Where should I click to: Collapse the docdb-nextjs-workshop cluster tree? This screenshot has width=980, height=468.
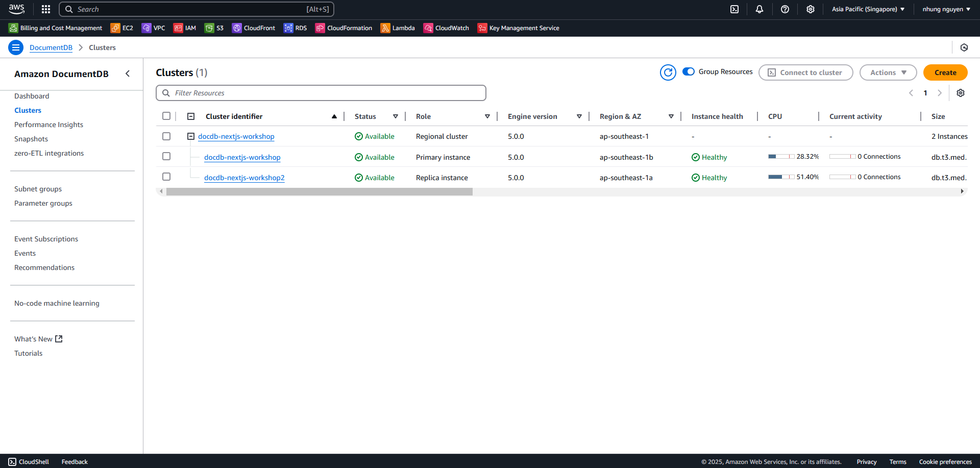click(191, 136)
